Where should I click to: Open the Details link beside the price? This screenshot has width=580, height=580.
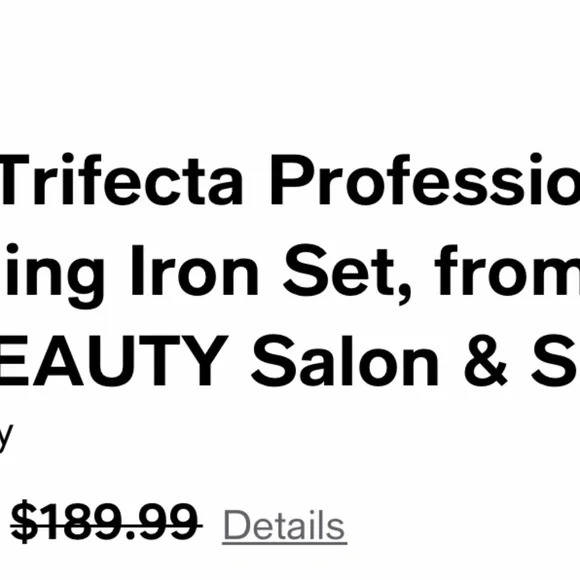284,525
